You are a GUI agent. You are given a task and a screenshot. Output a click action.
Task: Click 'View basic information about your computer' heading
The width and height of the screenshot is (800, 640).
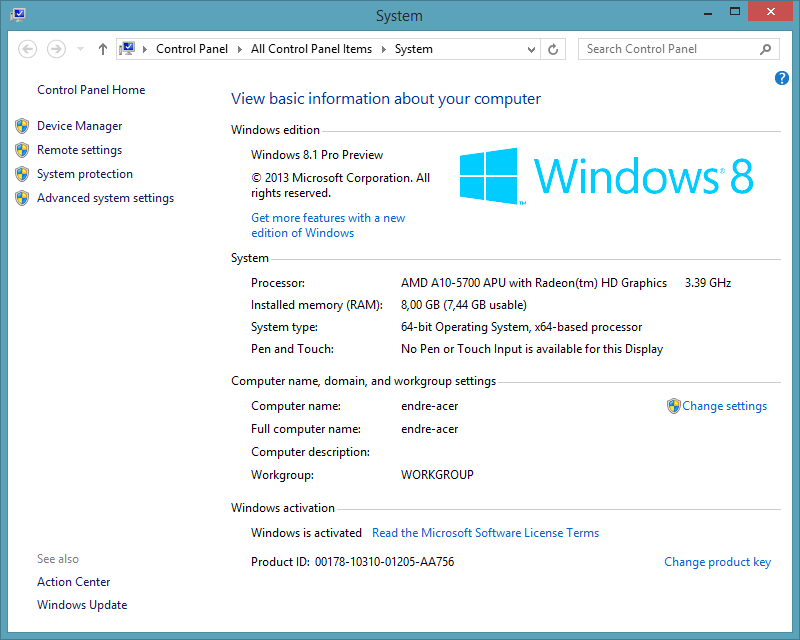pyautogui.click(x=386, y=99)
